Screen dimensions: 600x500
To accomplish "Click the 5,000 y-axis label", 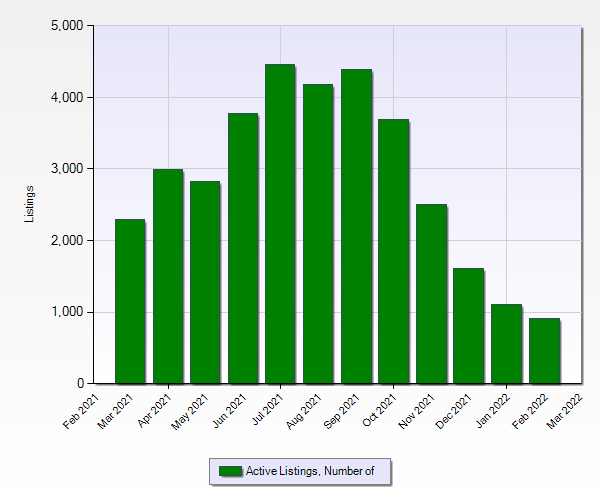I will tap(67, 26).
